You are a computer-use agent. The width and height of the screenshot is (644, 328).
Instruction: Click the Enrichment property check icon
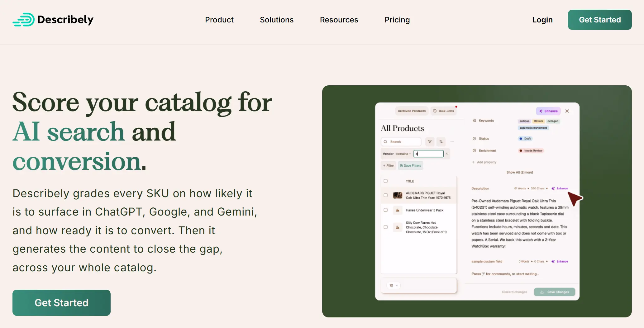click(x=474, y=150)
